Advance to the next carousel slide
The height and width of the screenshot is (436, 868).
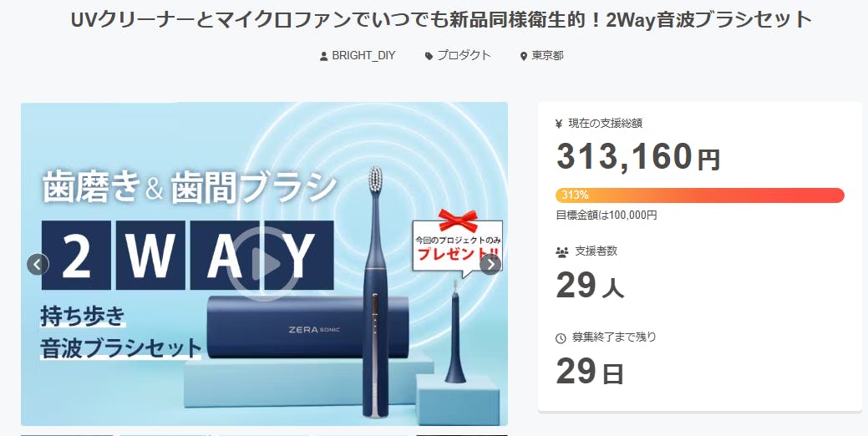[x=490, y=265]
